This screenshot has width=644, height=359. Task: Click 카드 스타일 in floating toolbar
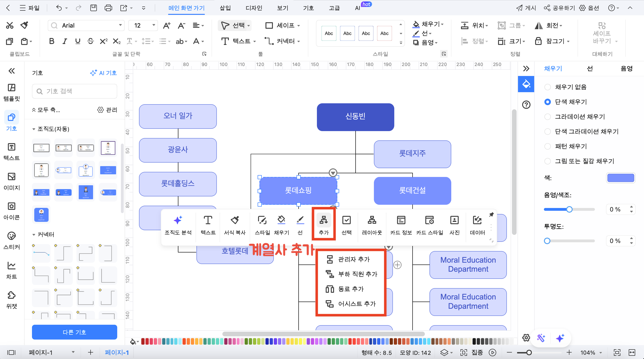click(429, 225)
